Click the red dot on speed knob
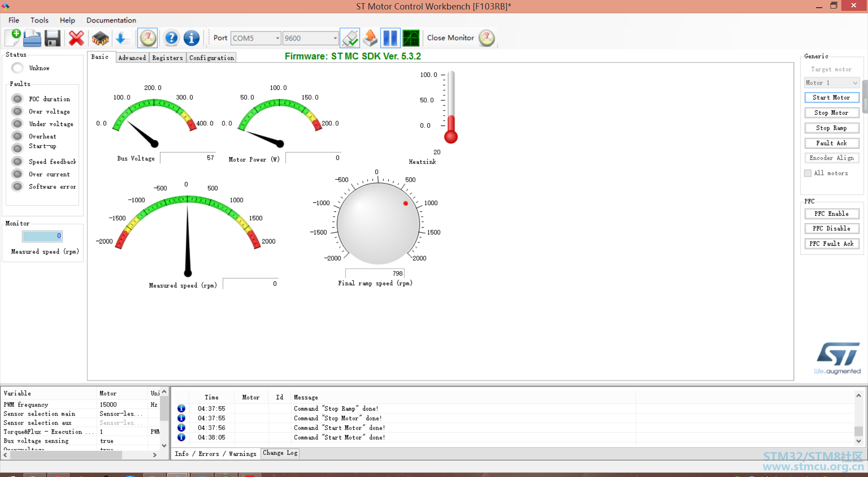The width and height of the screenshot is (868, 477). click(406, 203)
